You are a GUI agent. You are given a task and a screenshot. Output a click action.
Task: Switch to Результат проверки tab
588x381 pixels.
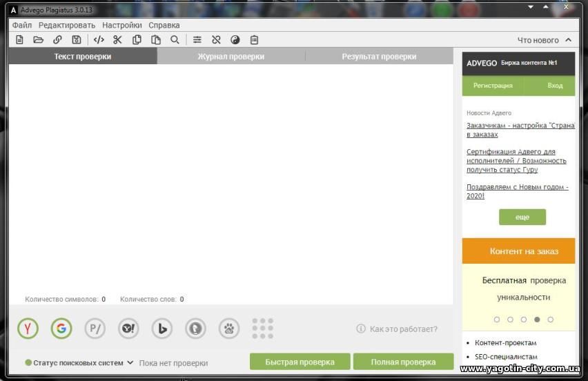coord(379,56)
